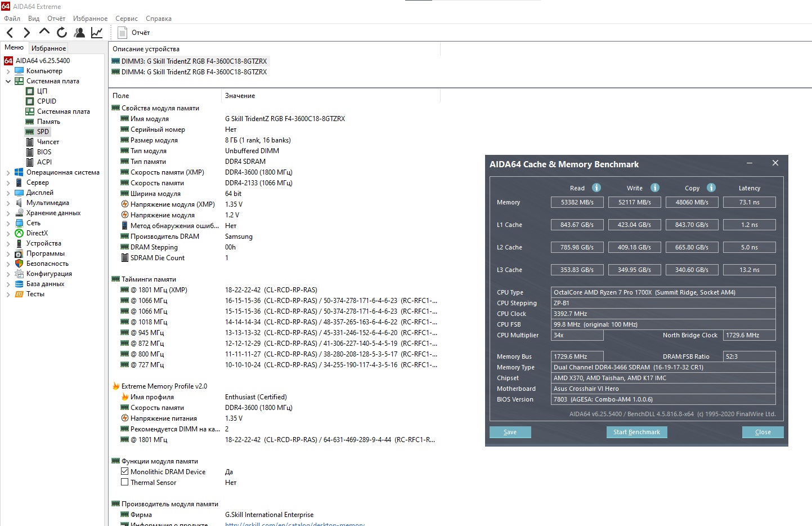The width and height of the screenshot is (812, 526).
Task: Expand the Сервер tree node
Action: [8, 182]
